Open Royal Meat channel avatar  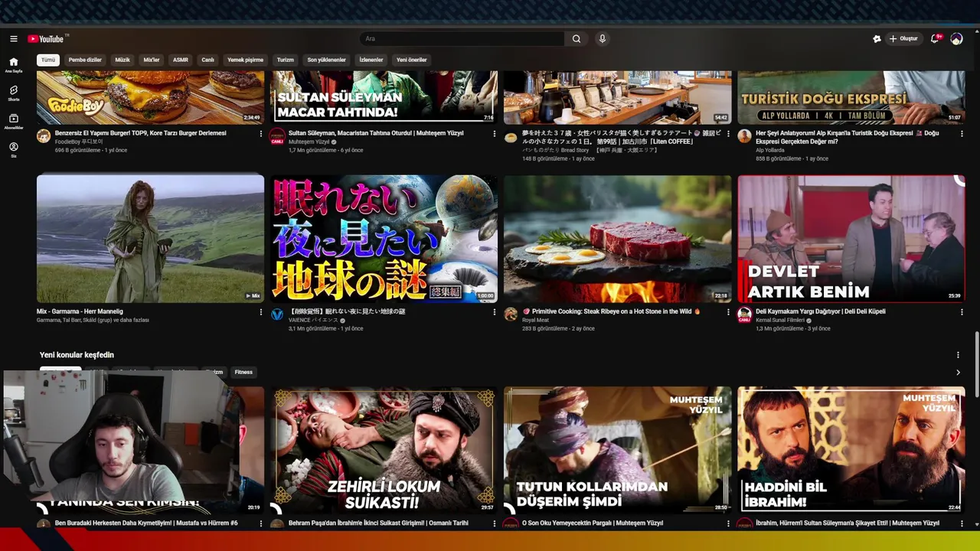tap(511, 315)
